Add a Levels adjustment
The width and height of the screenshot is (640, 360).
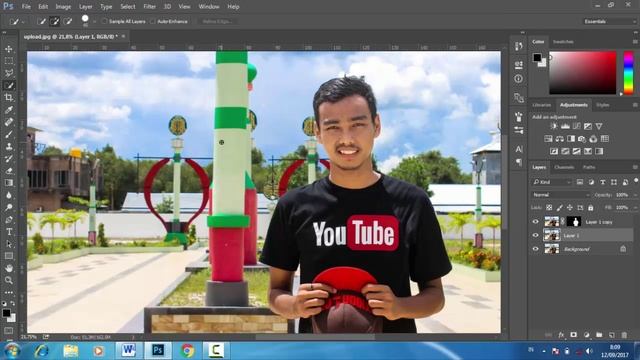pos(565,126)
